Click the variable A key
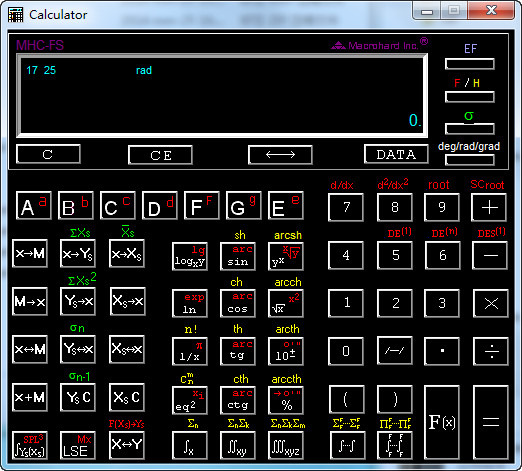The width and height of the screenshot is (522, 471). click(34, 205)
